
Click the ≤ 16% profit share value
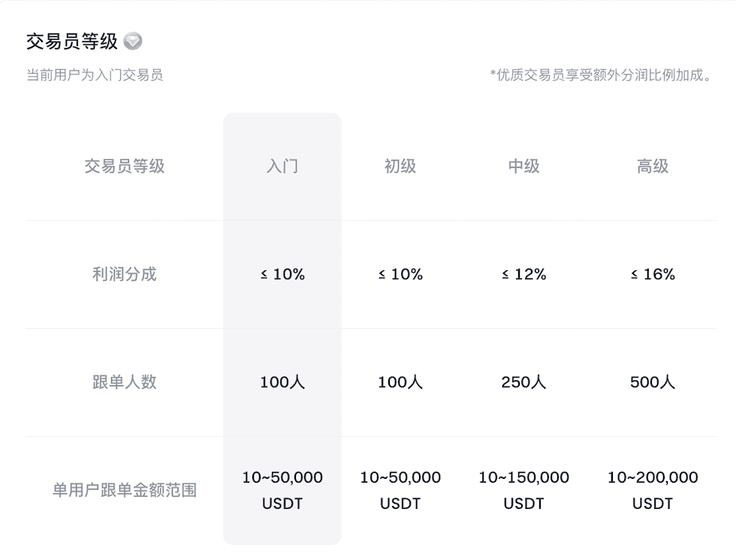click(653, 275)
